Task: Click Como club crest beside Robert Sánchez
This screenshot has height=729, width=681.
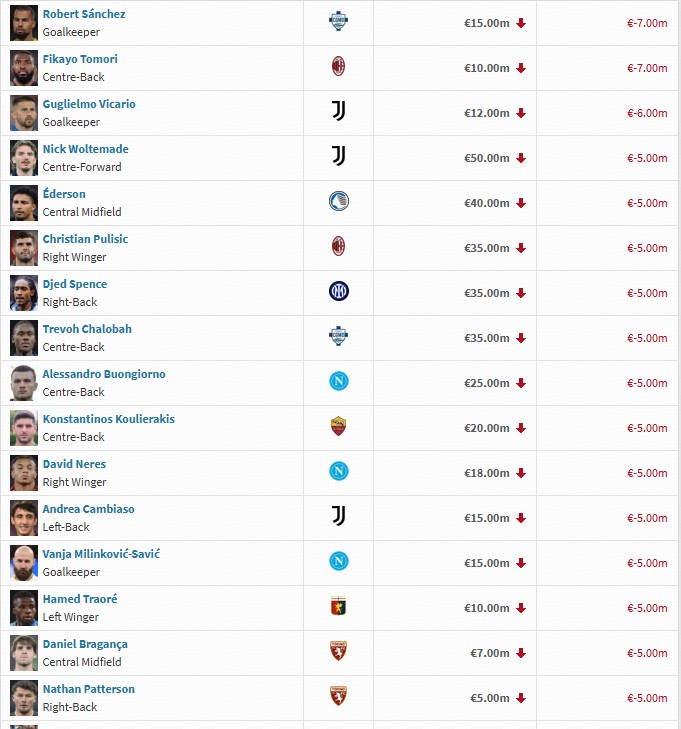Action: coord(338,21)
